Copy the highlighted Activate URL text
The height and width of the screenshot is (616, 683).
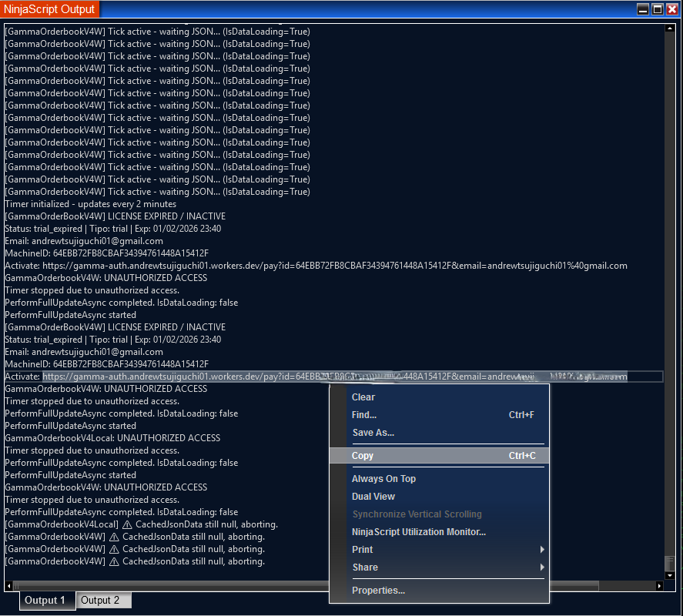coord(363,456)
